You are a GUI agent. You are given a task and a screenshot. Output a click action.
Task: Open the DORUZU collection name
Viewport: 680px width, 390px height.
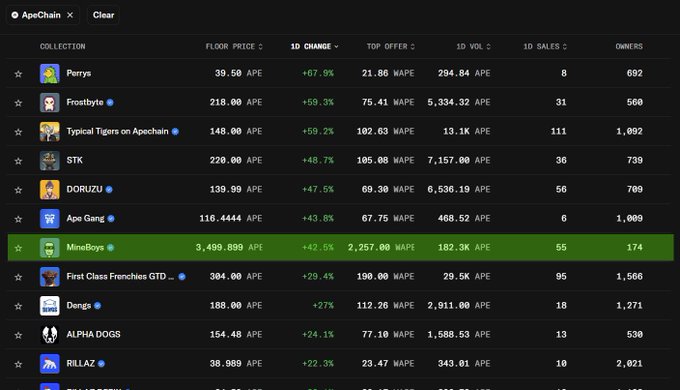pos(84,190)
